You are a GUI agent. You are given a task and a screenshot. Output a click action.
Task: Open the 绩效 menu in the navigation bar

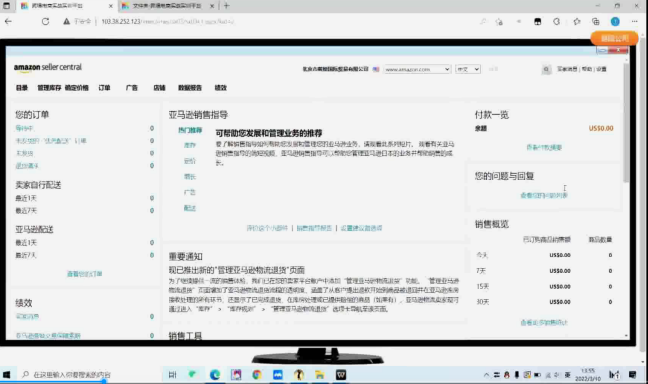[x=220, y=88]
